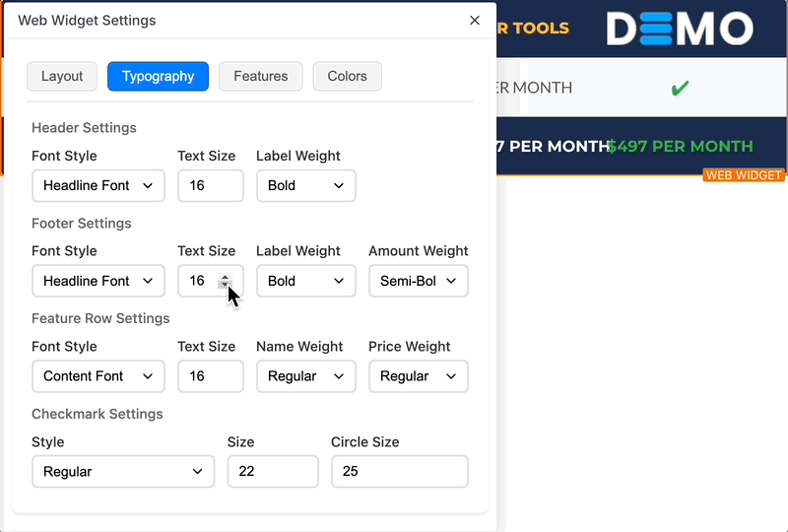Click the Circle Size field

point(400,471)
